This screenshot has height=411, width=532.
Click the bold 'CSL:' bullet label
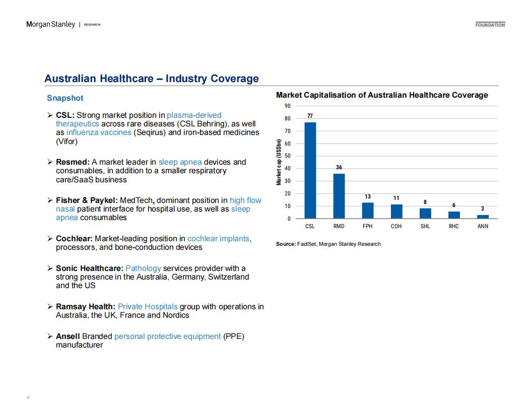point(65,115)
